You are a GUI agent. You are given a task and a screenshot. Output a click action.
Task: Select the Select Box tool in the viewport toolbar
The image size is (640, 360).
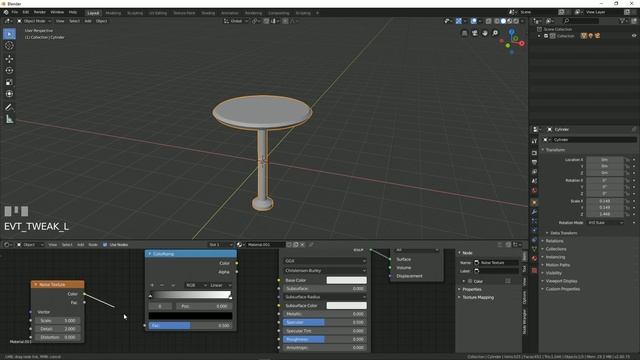(9, 34)
